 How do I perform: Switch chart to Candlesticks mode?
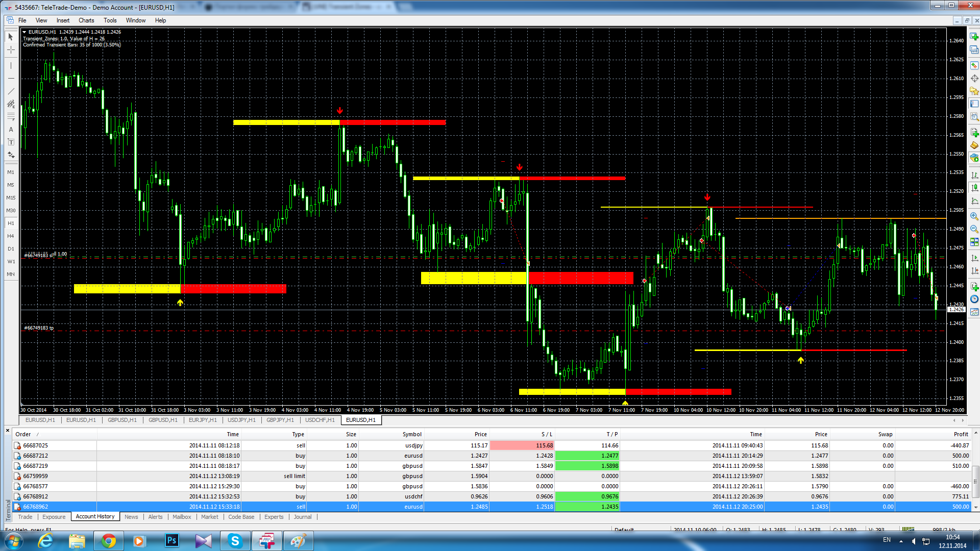[x=974, y=187]
